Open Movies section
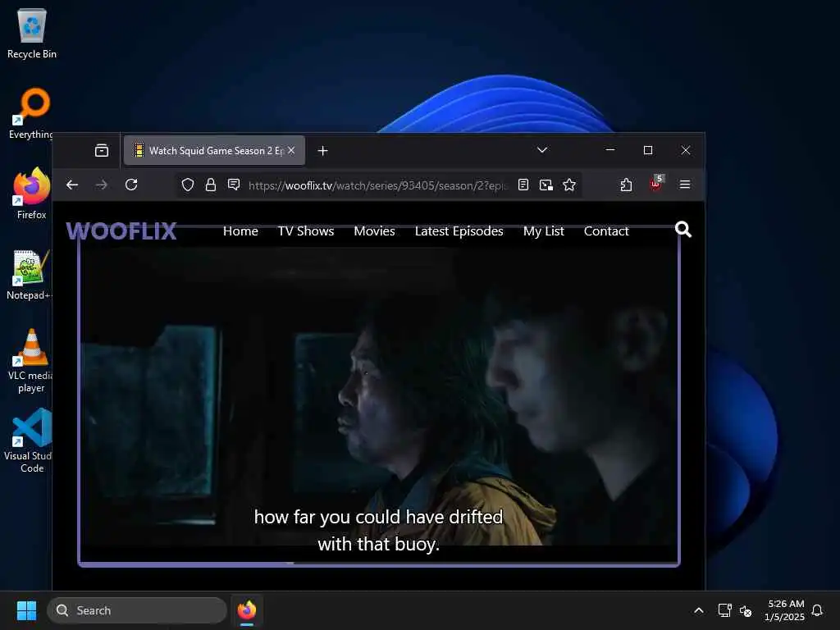Viewport: 840px width, 630px height. click(x=374, y=231)
